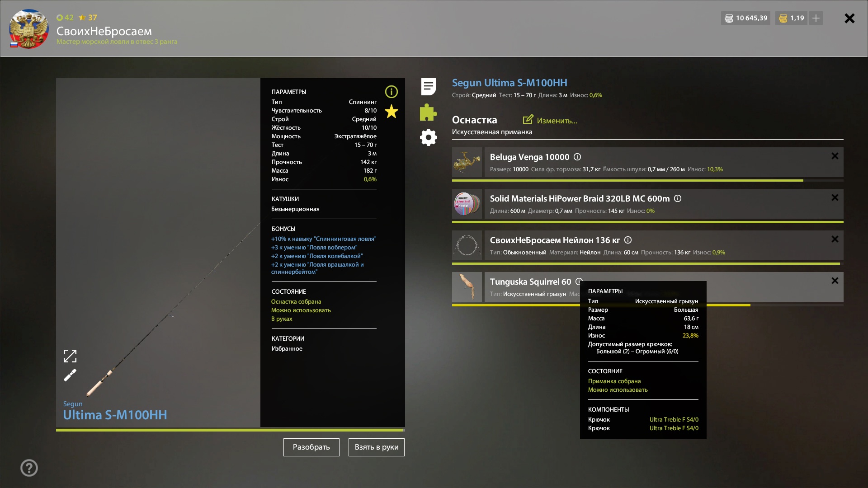
Task: Click the Segun Ultima S-M100HH title
Action: (509, 83)
